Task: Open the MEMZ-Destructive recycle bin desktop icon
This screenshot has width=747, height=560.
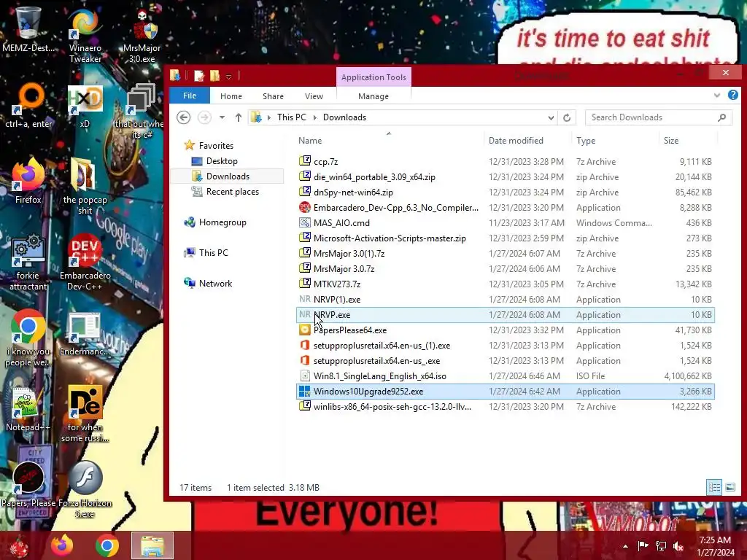Action: click(28, 29)
